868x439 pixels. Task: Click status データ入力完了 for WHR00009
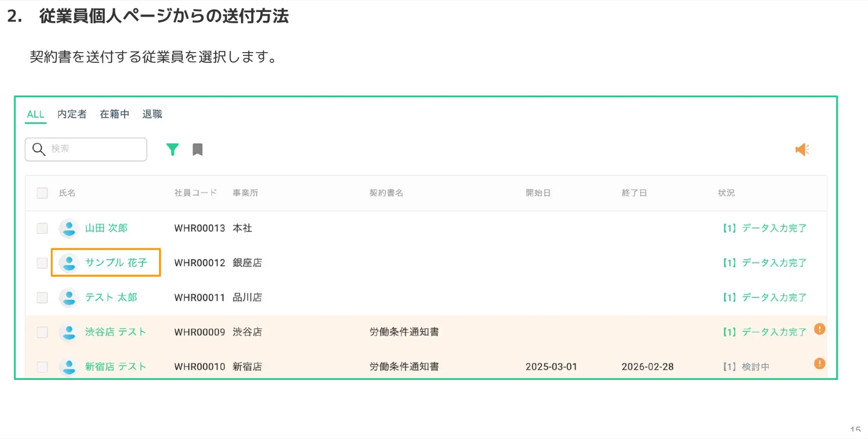pos(764,332)
